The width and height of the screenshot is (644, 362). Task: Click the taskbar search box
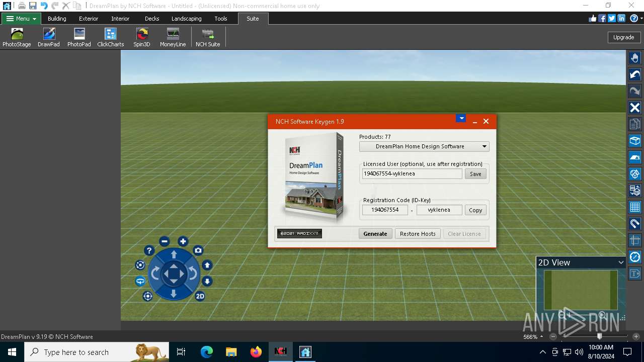pyautogui.click(x=97, y=352)
